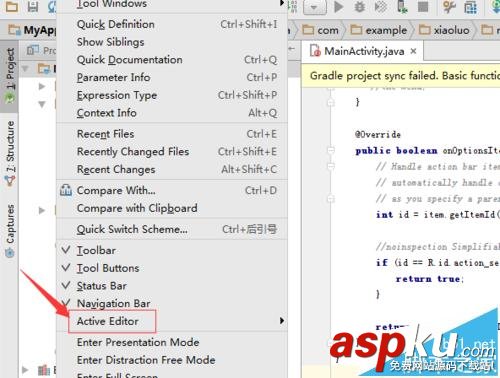The height and width of the screenshot is (378, 500).
Task: Click the Debug bug icon
Action: 359,7
